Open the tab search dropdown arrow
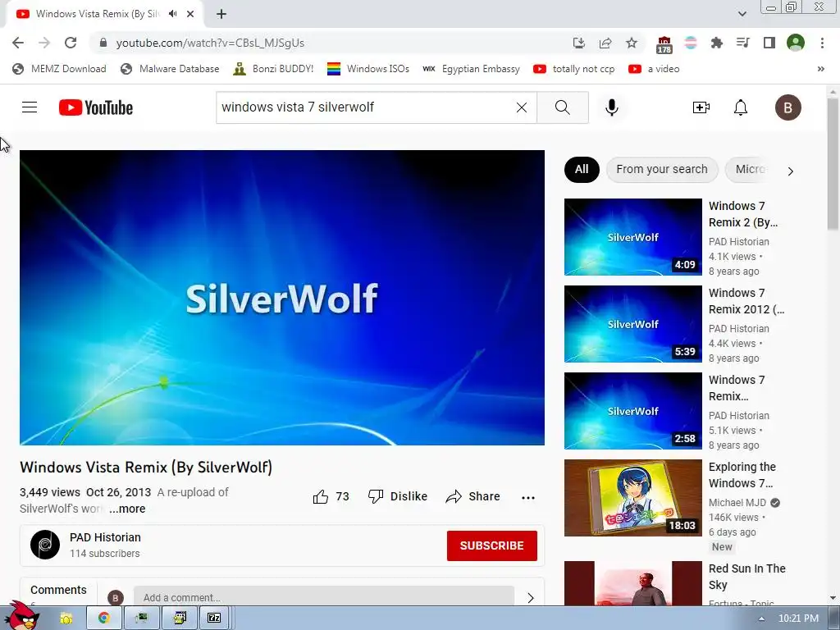 pyautogui.click(x=742, y=14)
